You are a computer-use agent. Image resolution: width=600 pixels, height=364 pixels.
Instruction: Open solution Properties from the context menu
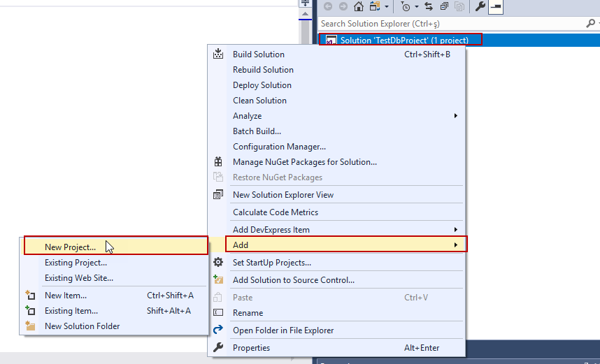coord(336,347)
